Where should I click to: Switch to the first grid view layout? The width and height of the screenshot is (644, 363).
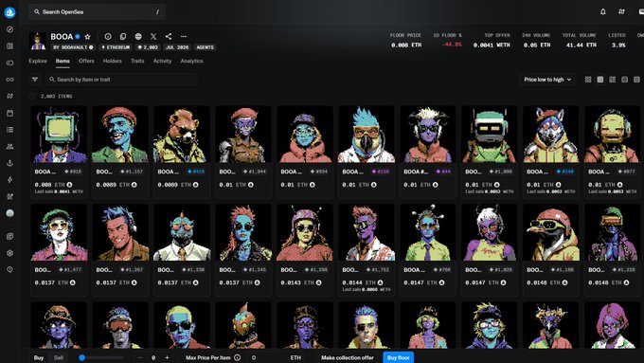pos(588,80)
